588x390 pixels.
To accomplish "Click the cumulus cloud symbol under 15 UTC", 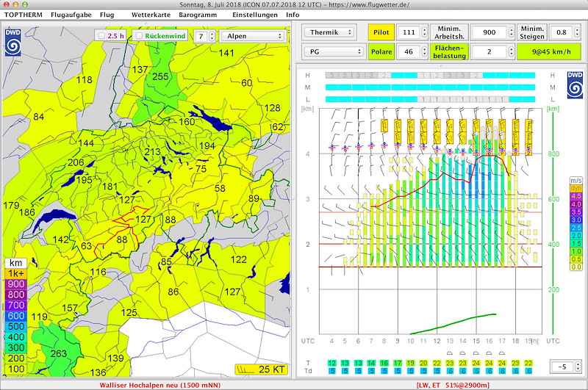I will 476,353.
